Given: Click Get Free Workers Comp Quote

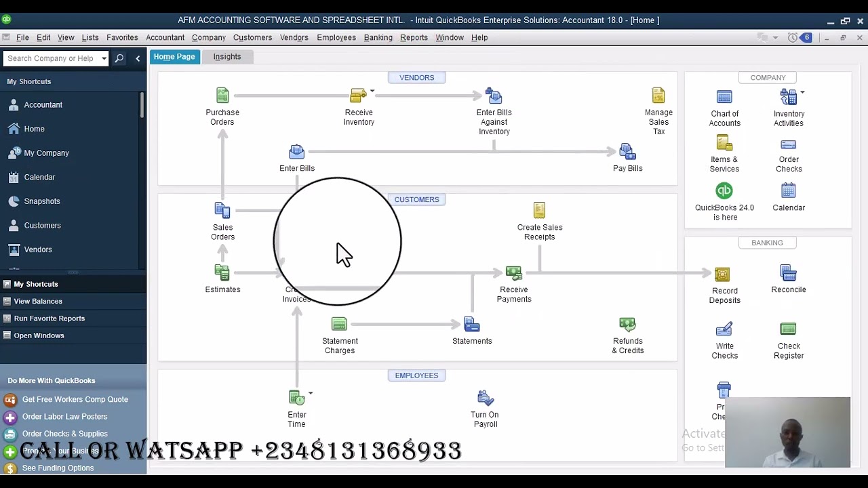Looking at the screenshot, I should click(x=75, y=399).
